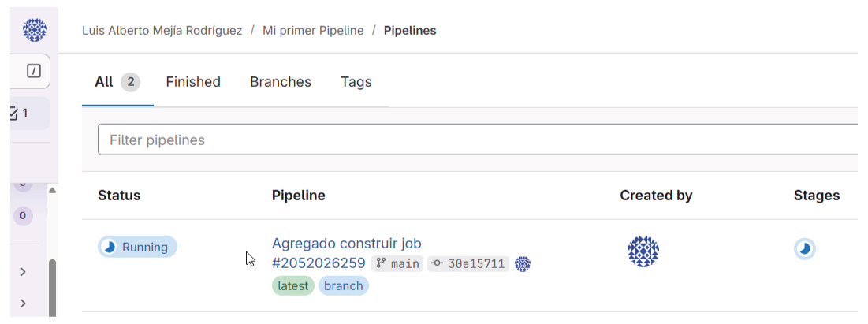
Task: Click the sidebar badge showing 0
Action: pyautogui.click(x=23, y=215)
